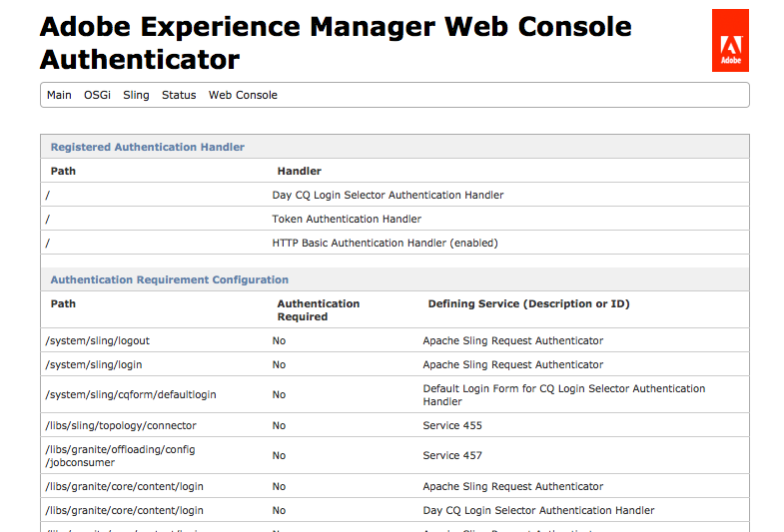Open the OSGi menu
The width and height of the screenshot is (784, 532).
pos(97,95)
